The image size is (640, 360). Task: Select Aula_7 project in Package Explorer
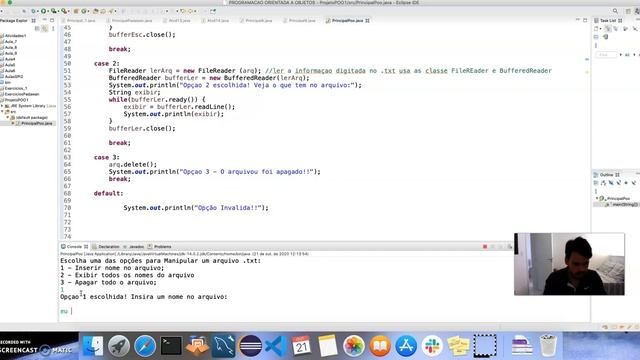[x=11, y=41]
